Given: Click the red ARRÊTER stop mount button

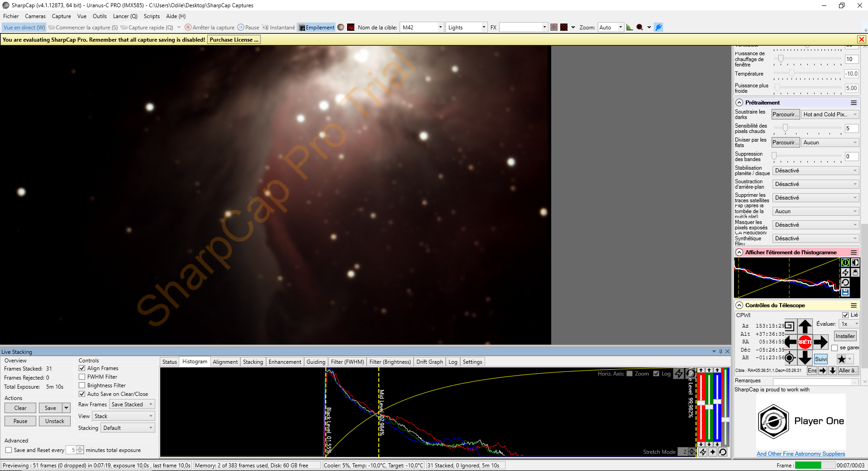Looking at the screenshot, I should pyautogui.click(x=805, y=342).
